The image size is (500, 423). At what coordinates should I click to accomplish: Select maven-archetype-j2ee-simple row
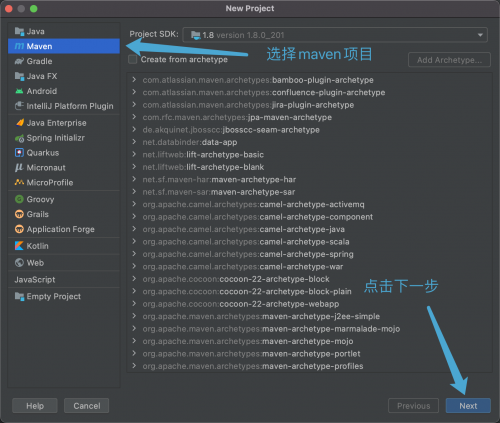pyautogui.click(x=309, y=316)
